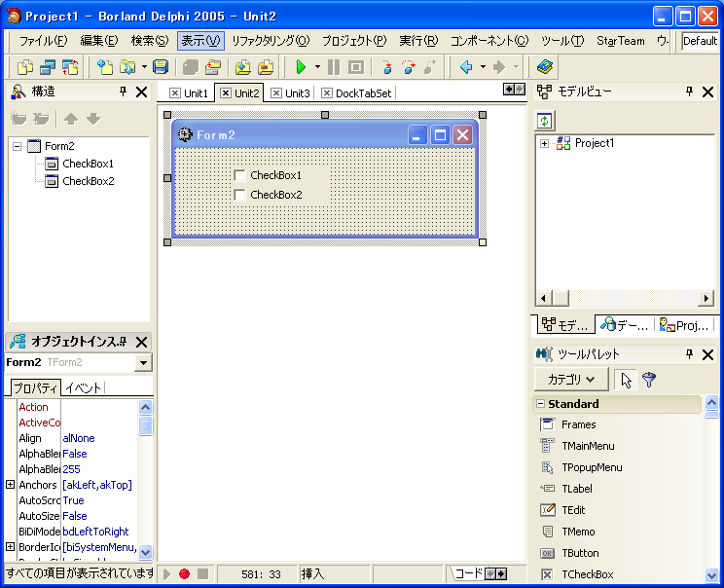Click the Trace into debug icon
The width and height of the screenshot is (724, 588).
(x=387, y=67)
